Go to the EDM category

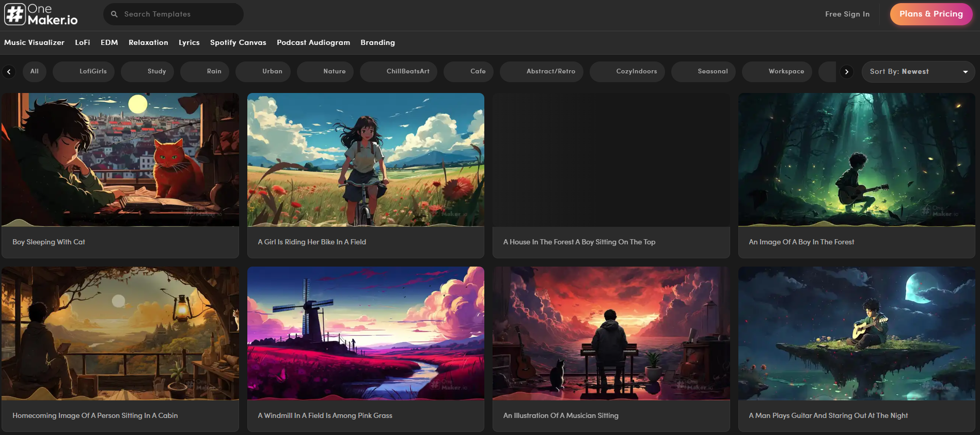click(x=109, y=42)
